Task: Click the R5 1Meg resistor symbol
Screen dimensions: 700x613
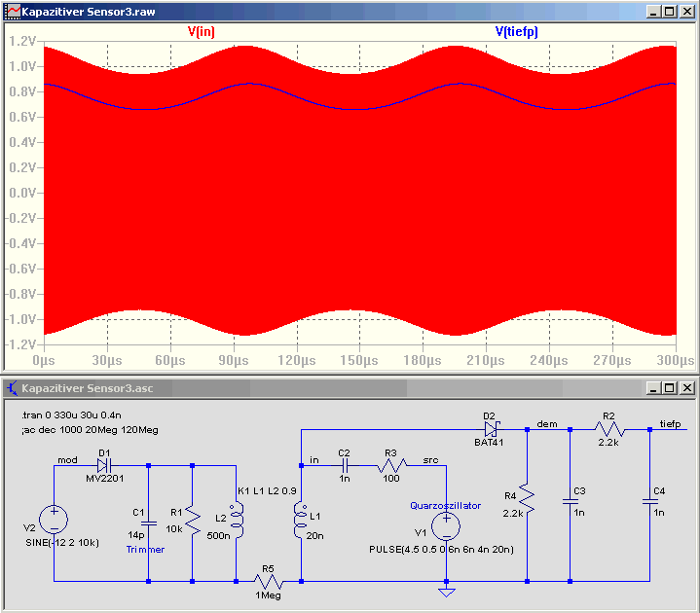Action: [x=269, y=581]
